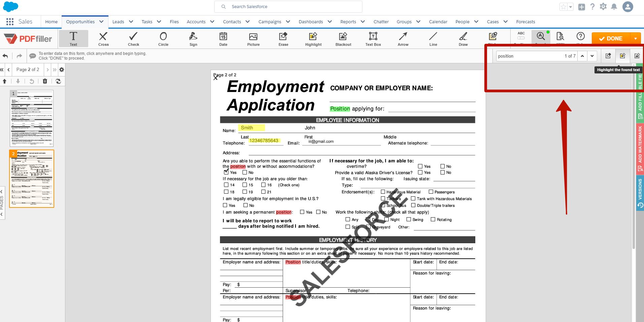Expand the DONE button dropdown arrow
Viewport: 644px width, 322px height.
pyautogui.click(x=636, y=38)
